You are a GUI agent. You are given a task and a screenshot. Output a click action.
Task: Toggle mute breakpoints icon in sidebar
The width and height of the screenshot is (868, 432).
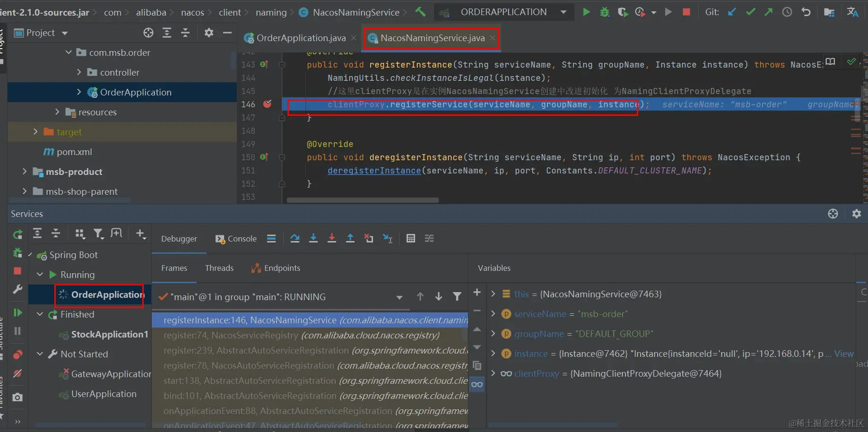(x=17, y=373)
